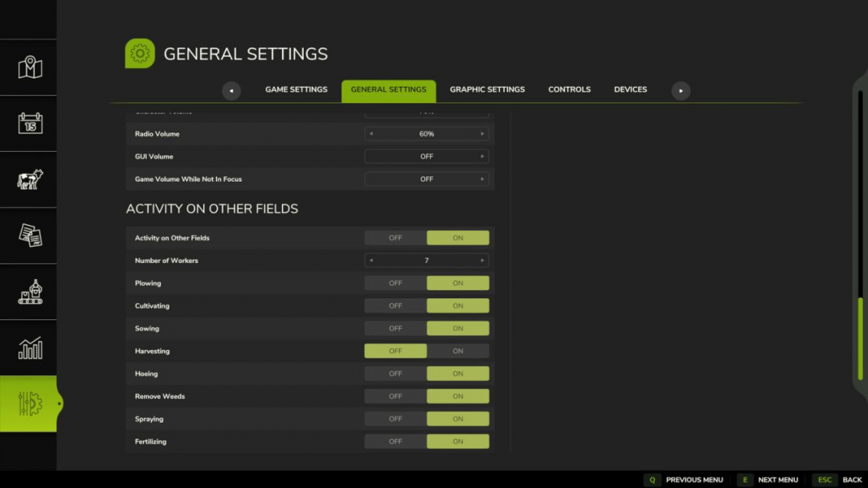Decrease Radio Volume with left arrow
868x488 pixels.
click(371, 134)
